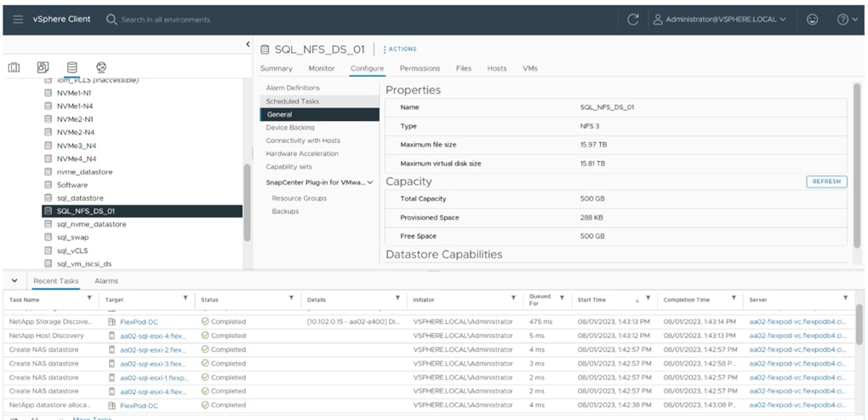Switch to VMs and Templates inventory icon
The height and width of the screenshot is (420, 868).
(x=43, y=67)
